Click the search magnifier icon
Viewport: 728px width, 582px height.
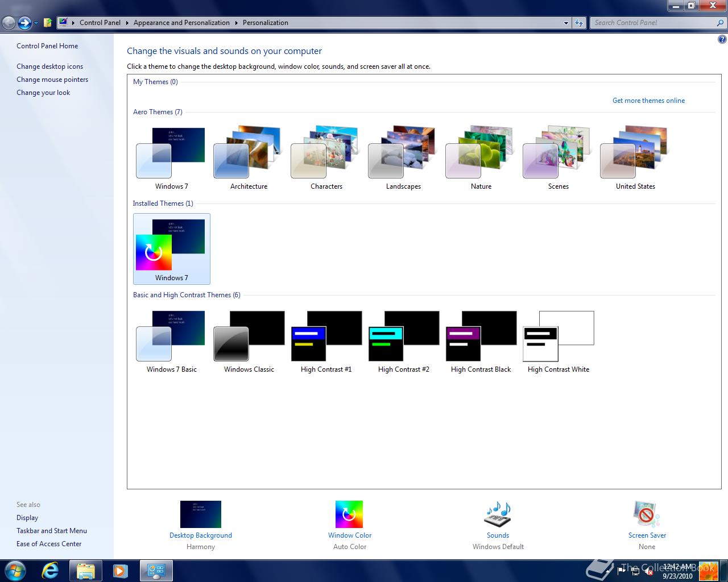point(721,23)
